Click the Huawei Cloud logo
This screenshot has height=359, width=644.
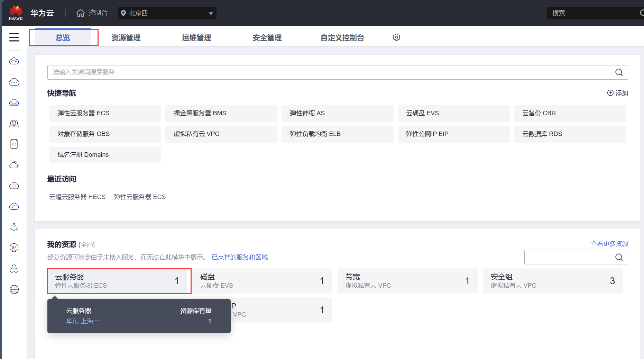point(16,13)
